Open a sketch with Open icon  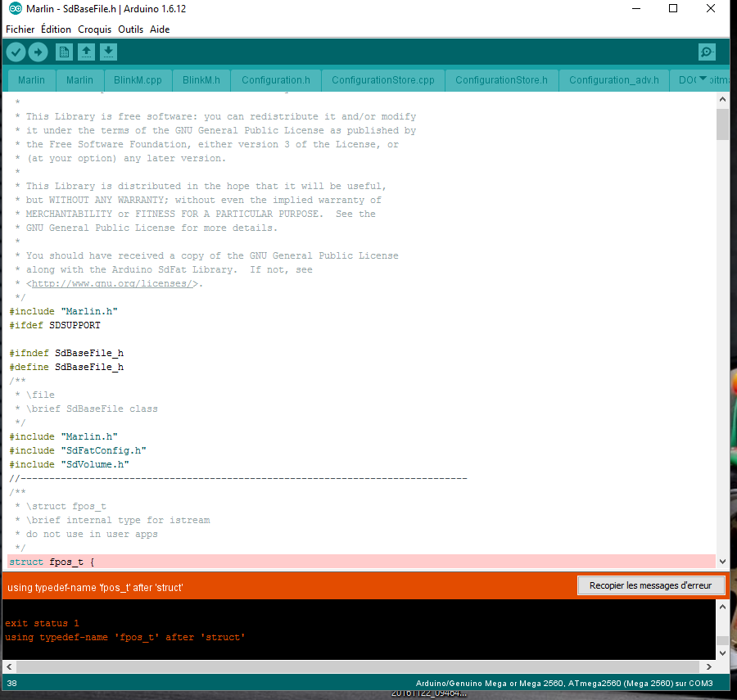(86, 52)
